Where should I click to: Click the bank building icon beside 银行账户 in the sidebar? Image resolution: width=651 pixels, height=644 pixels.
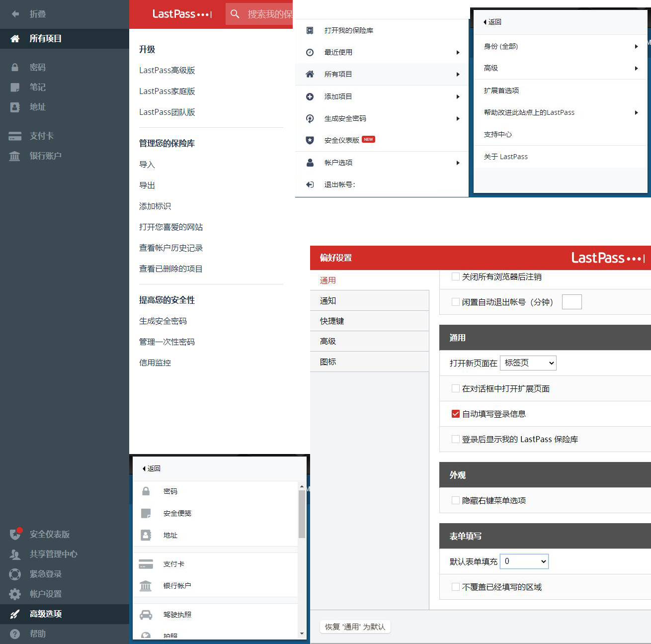coord(15,156)
